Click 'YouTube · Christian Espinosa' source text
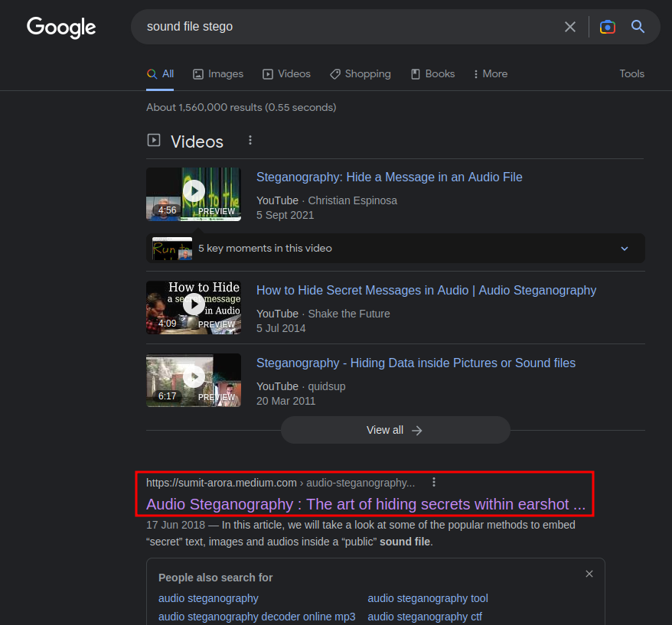This screenshot has width=672, height=625. [327, 200]
